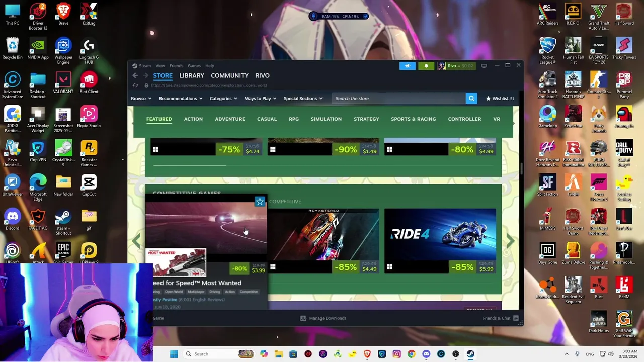The image size is (644, 362).
Task: Open the Wishlist 51 link
Action: 500,99
